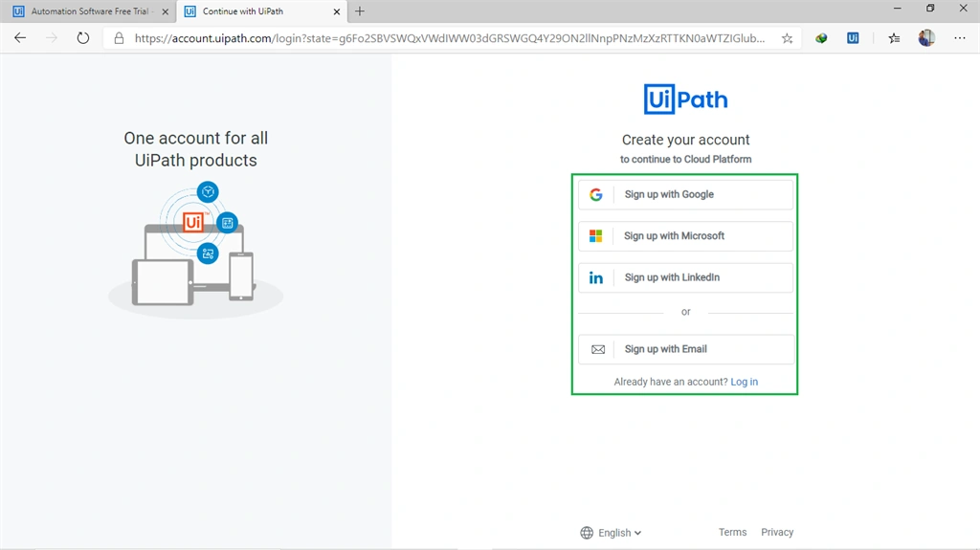Open the green globe browser extension
The height and width of the screenshot is (550, 980).
[x=821, y=39]
